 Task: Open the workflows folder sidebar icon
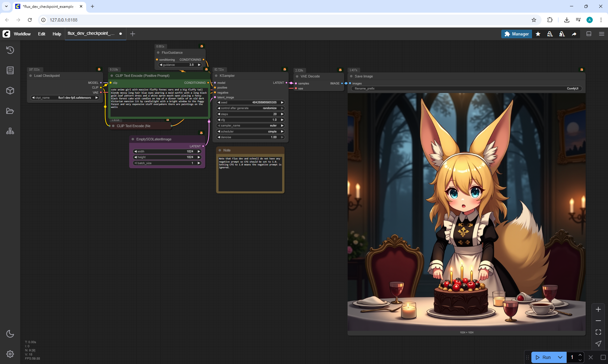pos(10,111)
